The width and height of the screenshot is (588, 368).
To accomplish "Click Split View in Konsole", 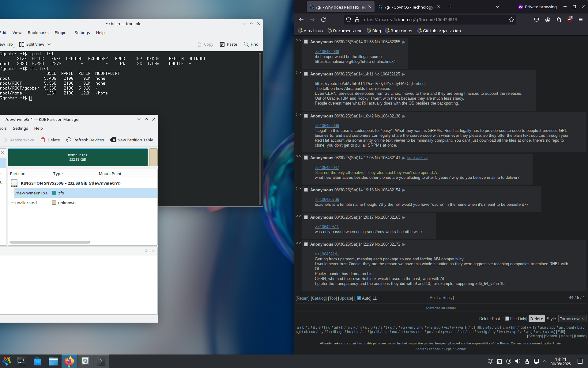I will point(32,44).
